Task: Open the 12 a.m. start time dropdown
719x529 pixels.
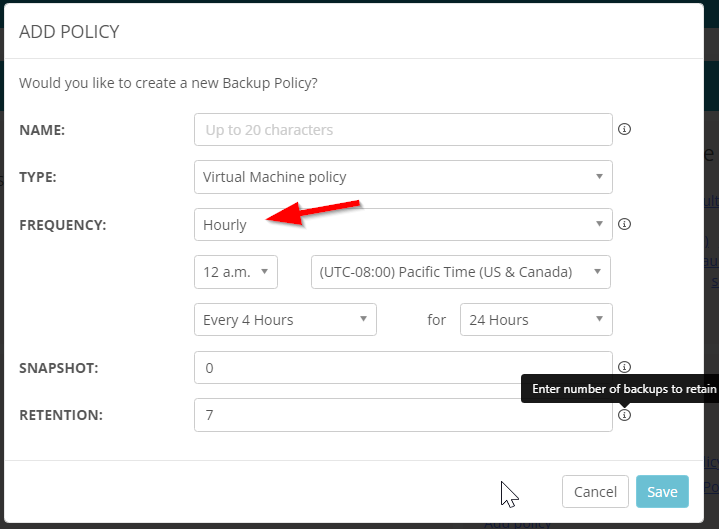Action: [235, 272]
